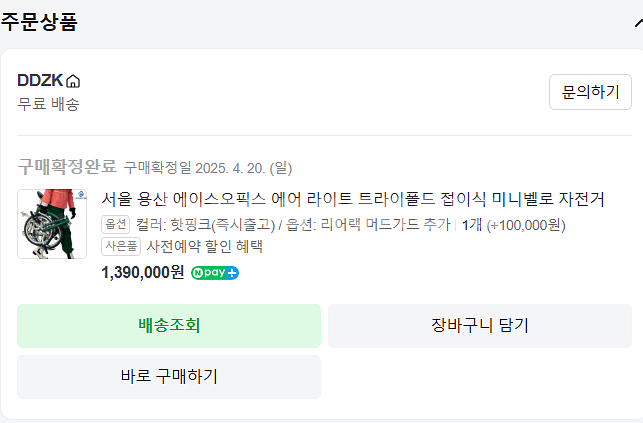643x423 pixels.
Task: Open the folding bicycle product thumbnail
Action: (52, 224)
